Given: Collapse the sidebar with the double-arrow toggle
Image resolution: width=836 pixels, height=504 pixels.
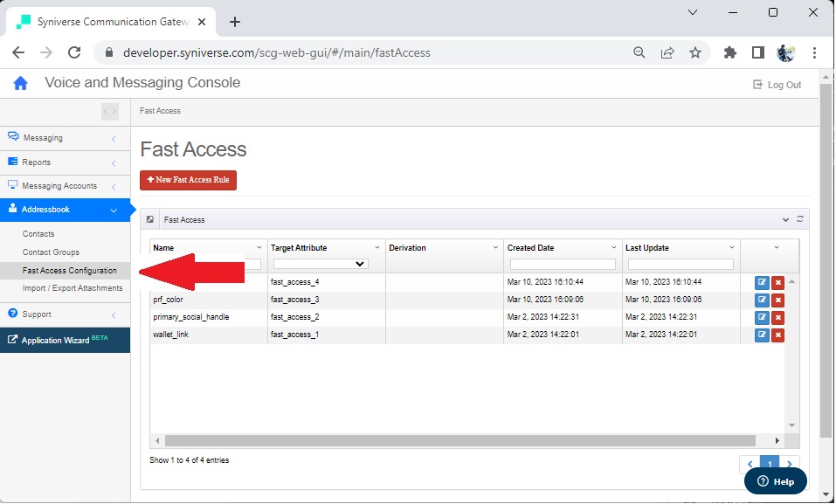Looking at the screenshot, I should tap(110, 111).
